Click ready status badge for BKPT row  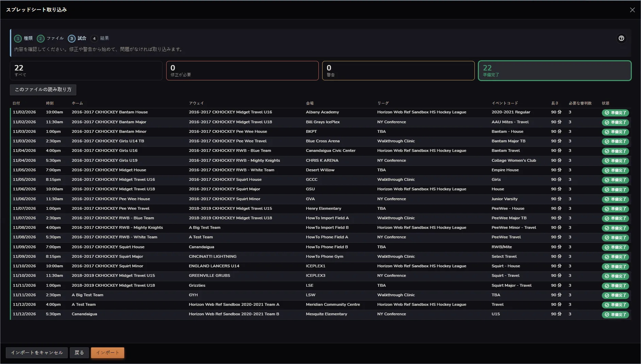[x=615, y=132]
